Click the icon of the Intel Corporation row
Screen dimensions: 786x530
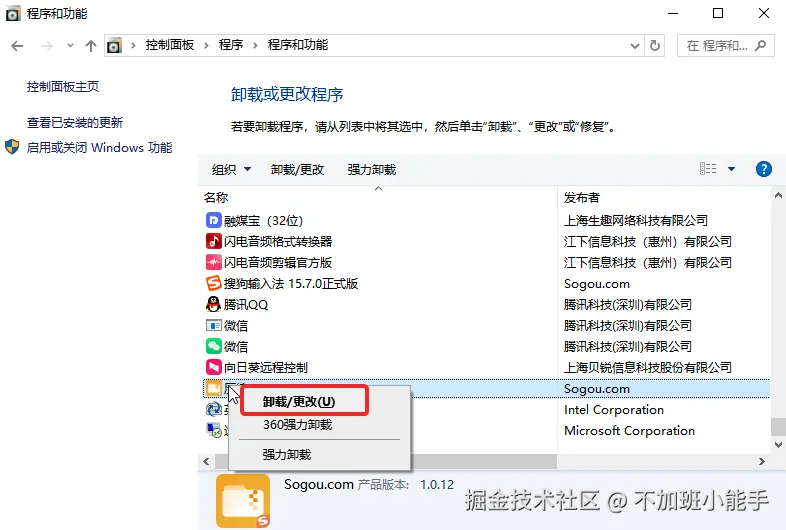[214, 410]
